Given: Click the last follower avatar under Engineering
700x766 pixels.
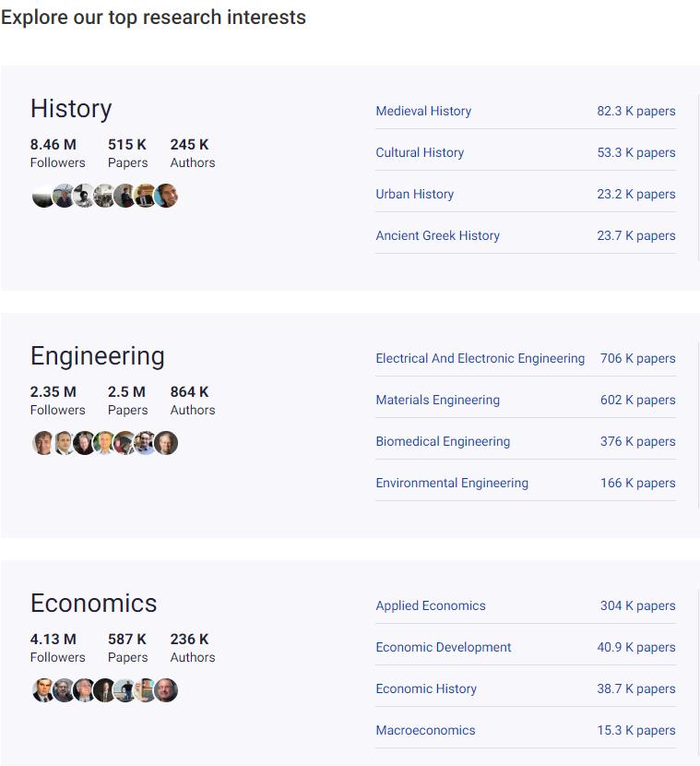Looking at the screenshot, I should pyautogui.click(x=167, y=443).
